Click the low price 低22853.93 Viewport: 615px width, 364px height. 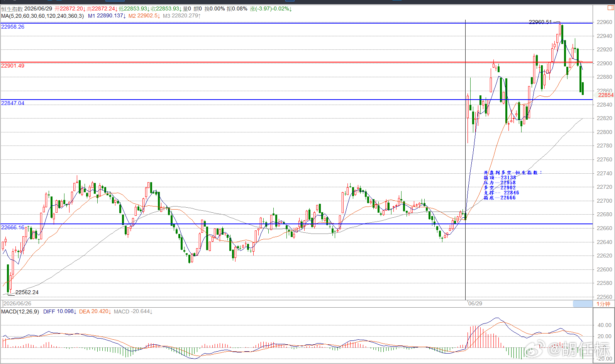(134, 8)
